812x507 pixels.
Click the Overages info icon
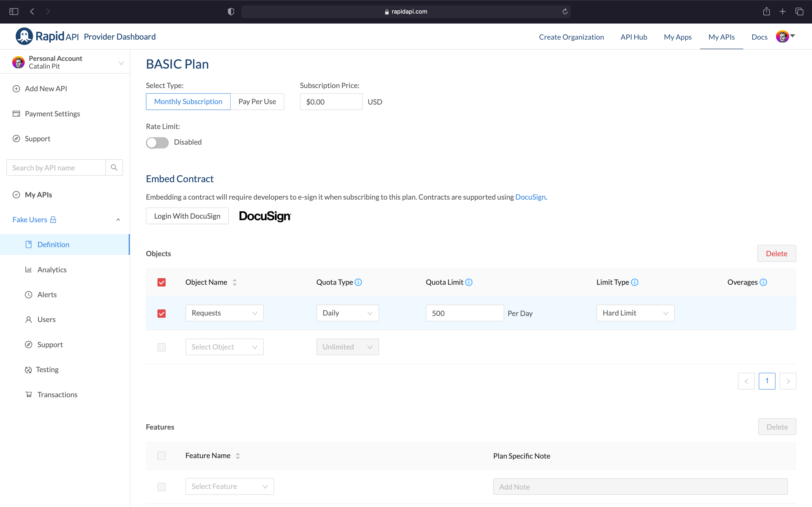(763, 282)
